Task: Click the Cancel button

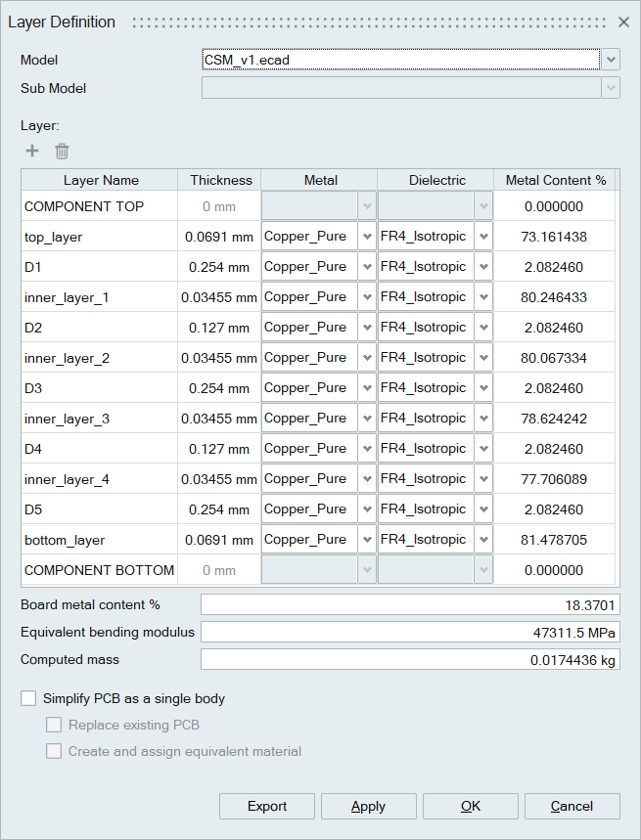Action: (572, 806)
